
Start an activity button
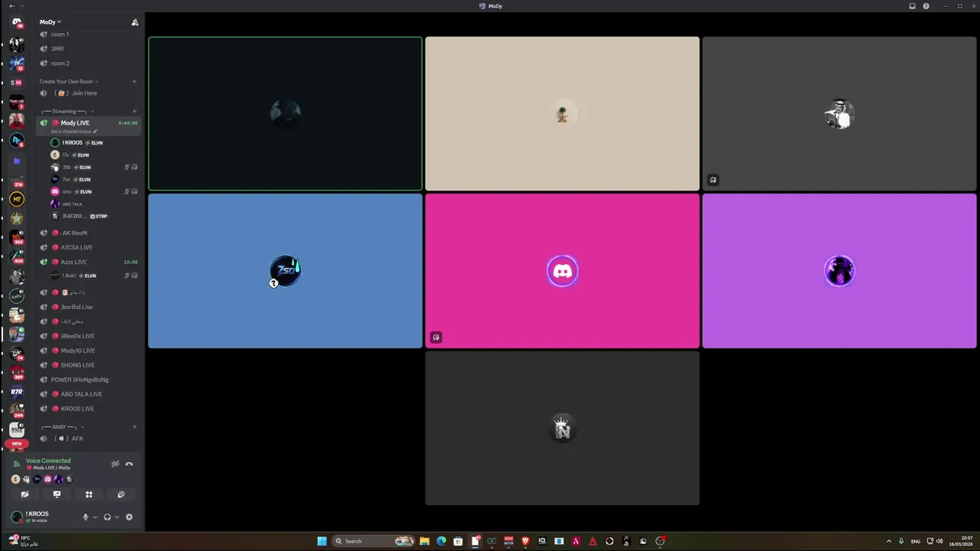coord(89,494)
